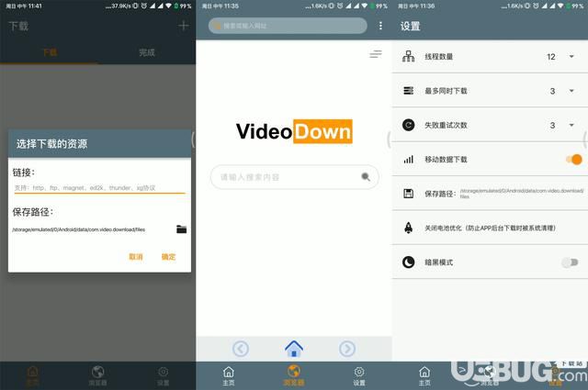Go forward with the right arrow circle

pos(347,349)
